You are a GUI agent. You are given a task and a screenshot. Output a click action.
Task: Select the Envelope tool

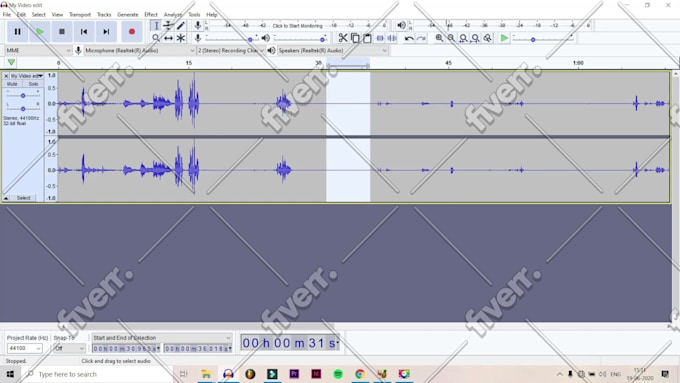[168, 26]
